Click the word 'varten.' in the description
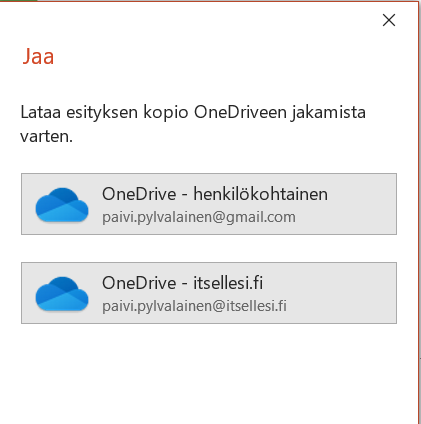This screenshot has width=421, height=424. click(46, 137)
